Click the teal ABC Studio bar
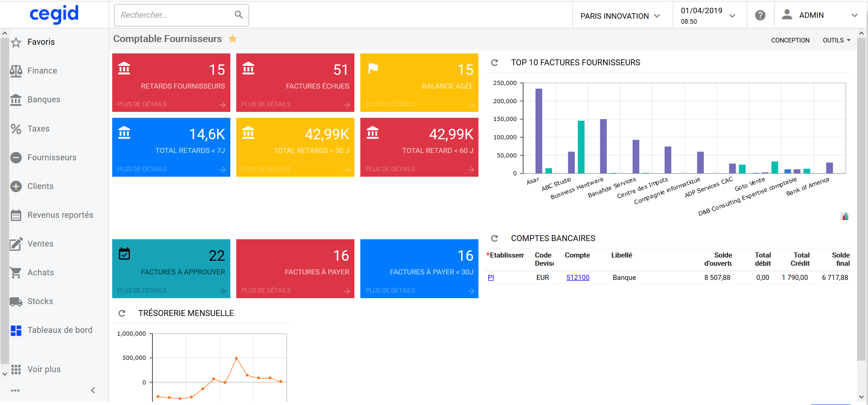 581,147
